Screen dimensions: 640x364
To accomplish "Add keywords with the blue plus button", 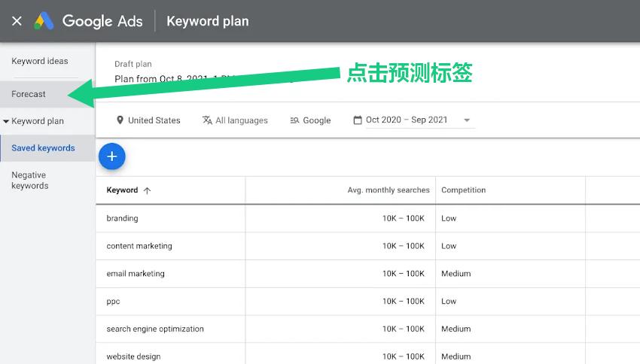I will [x=112, y=156].
